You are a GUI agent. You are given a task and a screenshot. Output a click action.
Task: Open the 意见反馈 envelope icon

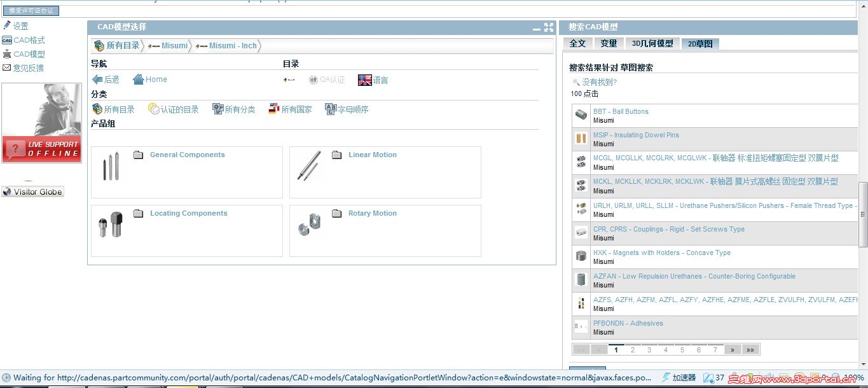point(7,67)
